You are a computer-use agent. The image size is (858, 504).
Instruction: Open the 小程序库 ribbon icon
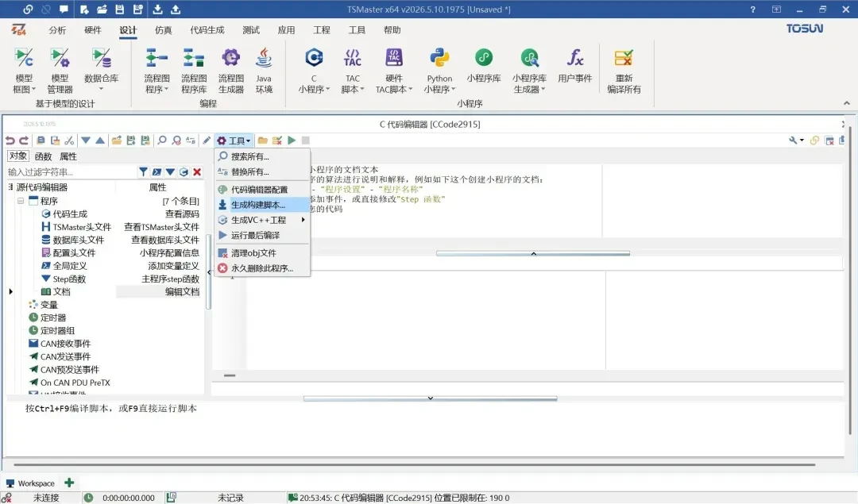tap(484, 66)
